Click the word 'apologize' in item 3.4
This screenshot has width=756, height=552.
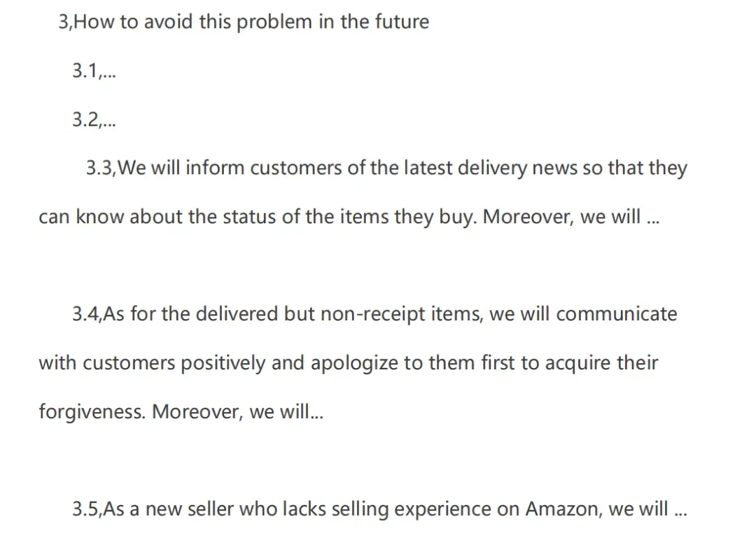pyautogui.click(x=354, y=363)
